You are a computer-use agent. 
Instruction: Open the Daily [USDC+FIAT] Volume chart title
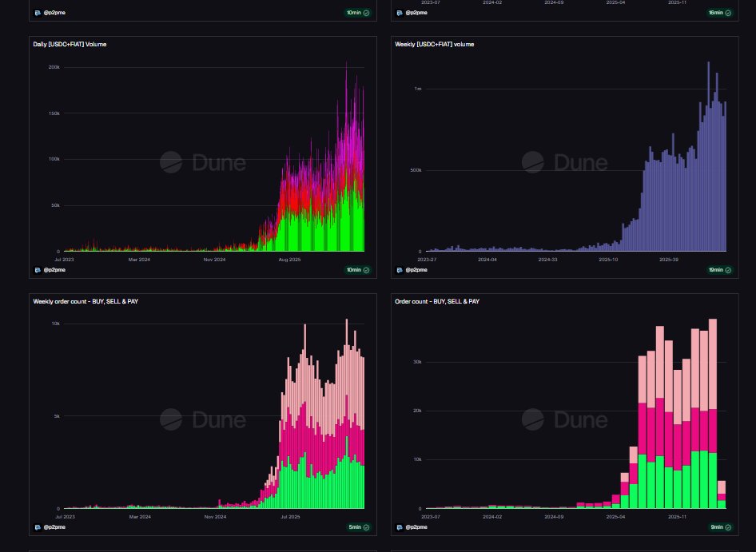tap(70, 44)
